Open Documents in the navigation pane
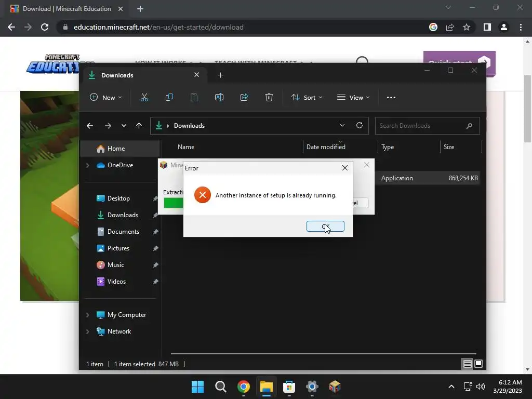Viewport: 532px width, 399px height. click(123, 232)
